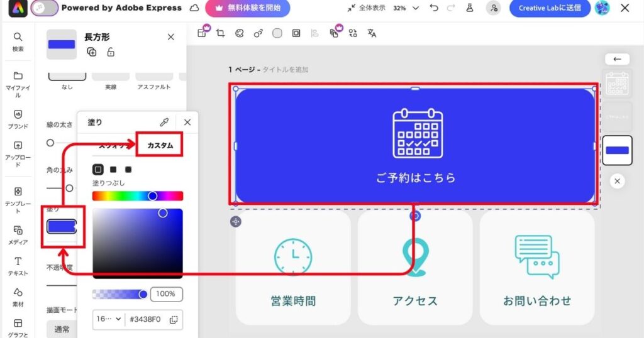
Task: Click the #3438F0 hex color field
Action: tap(145, 319)
